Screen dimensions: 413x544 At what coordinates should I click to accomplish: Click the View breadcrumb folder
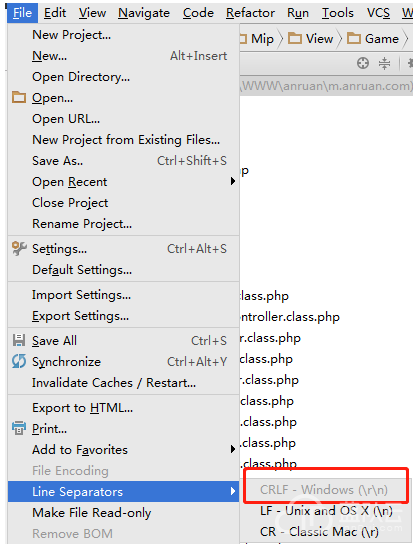[x=311, y=38]
